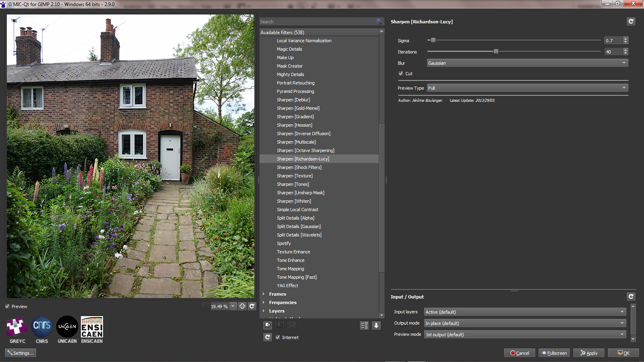Open the Blur dropdown set to Gaussian

(x=527, y=63)
